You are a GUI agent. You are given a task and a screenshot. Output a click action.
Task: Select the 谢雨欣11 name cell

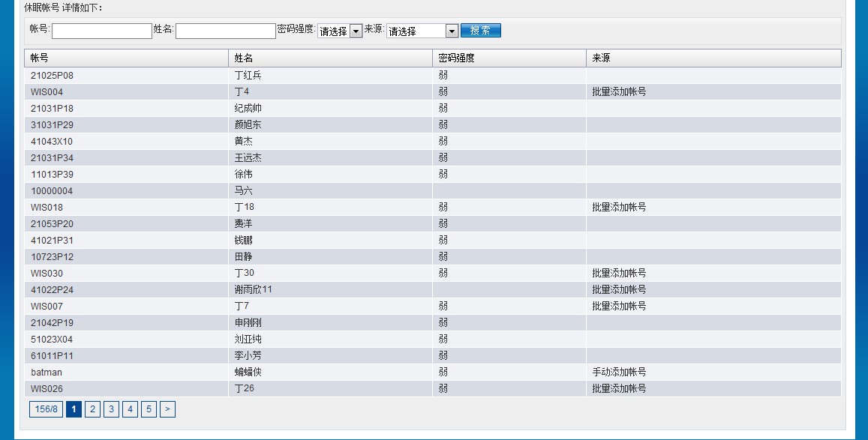coord(254,290)
